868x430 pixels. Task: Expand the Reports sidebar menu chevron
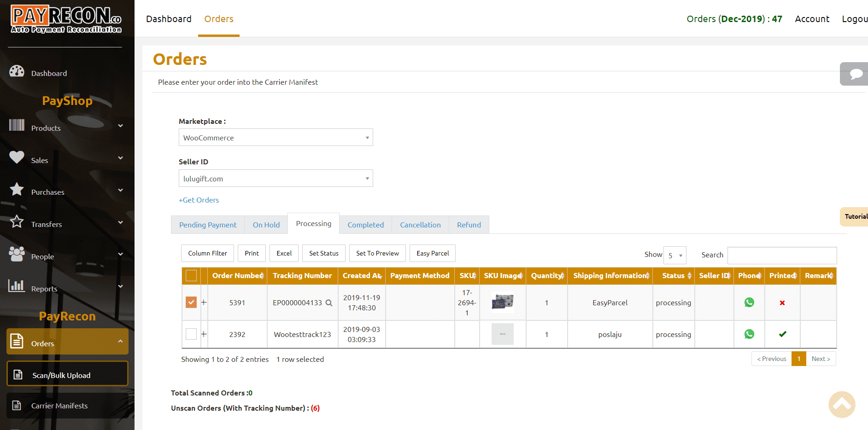click(120, 286)
